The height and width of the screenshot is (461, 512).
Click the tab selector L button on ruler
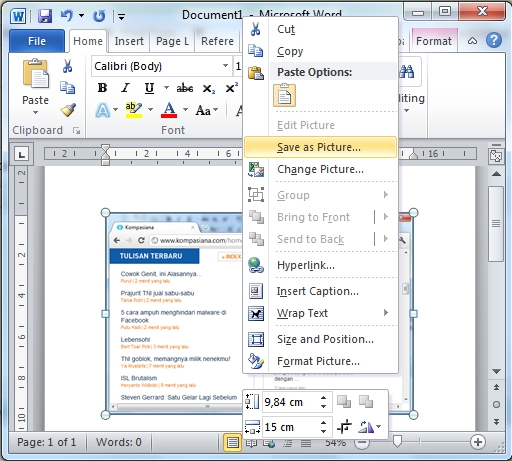coord(22,154)
